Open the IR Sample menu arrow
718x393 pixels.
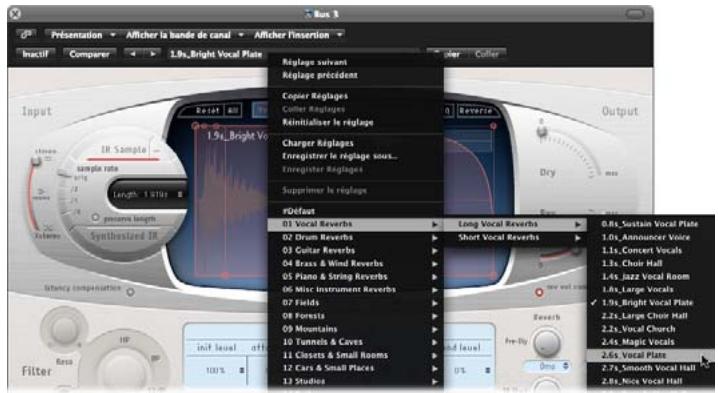(x=156, y=150)
